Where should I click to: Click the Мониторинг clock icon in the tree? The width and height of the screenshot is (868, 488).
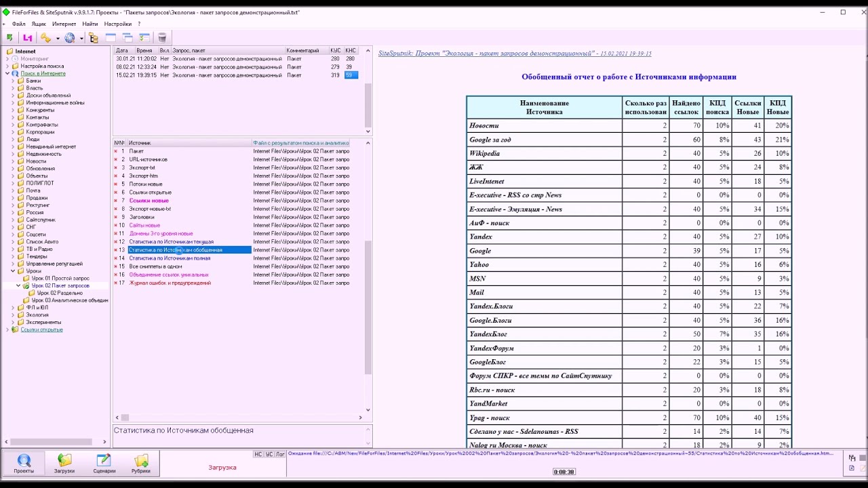16,59
